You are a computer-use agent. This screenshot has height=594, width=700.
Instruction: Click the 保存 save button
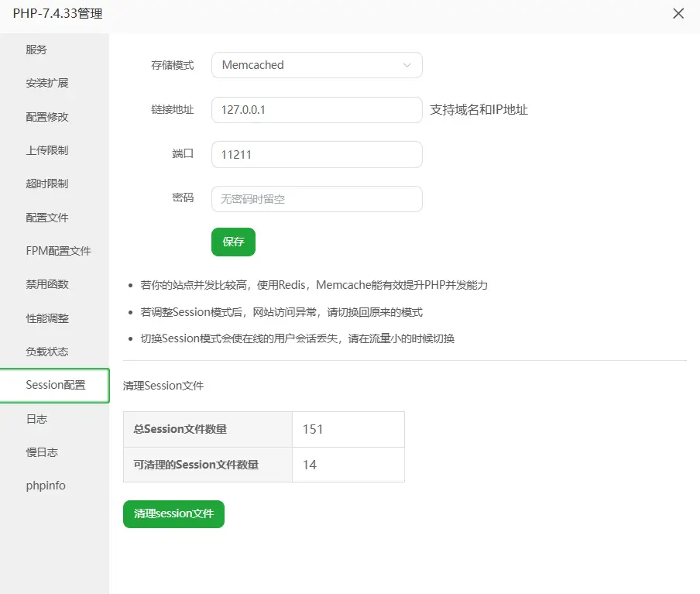pos(232,242)
